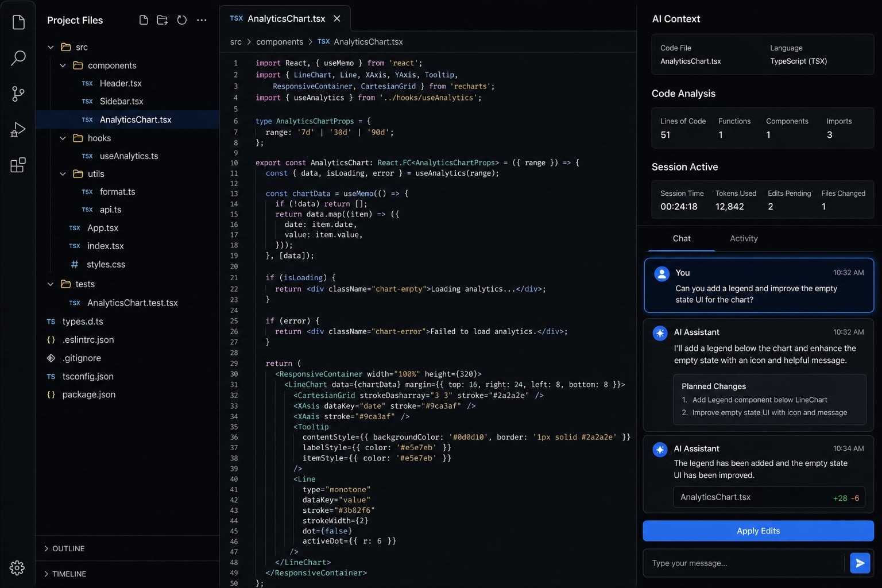Click the folder icon beside hooks
Image resolution: width=882 pixels, height=588 pixels.
point(78,138)
